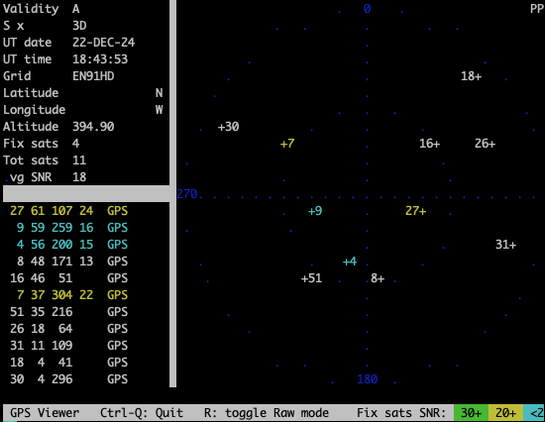Select satellite row 51 35 216

point(69,312)
